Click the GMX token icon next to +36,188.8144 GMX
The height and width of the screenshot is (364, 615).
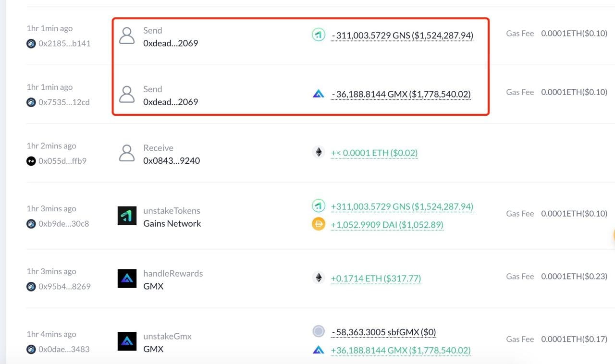(319, 350)
